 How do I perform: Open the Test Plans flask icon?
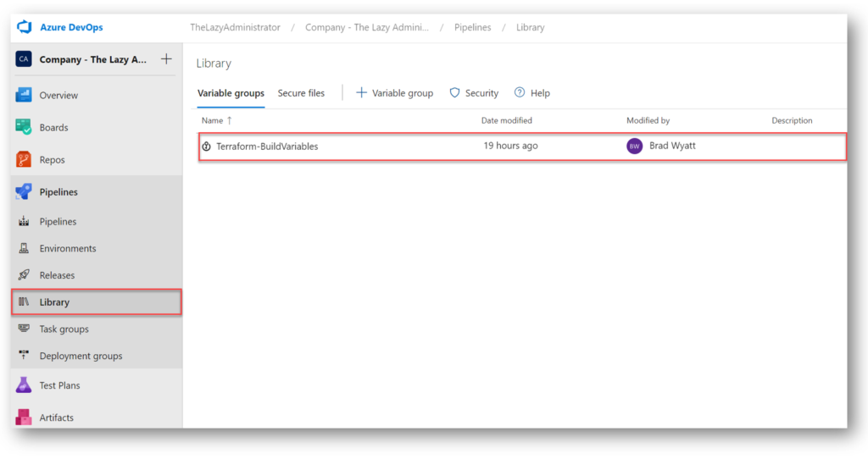pyautogui.click(x=24, y=384)
